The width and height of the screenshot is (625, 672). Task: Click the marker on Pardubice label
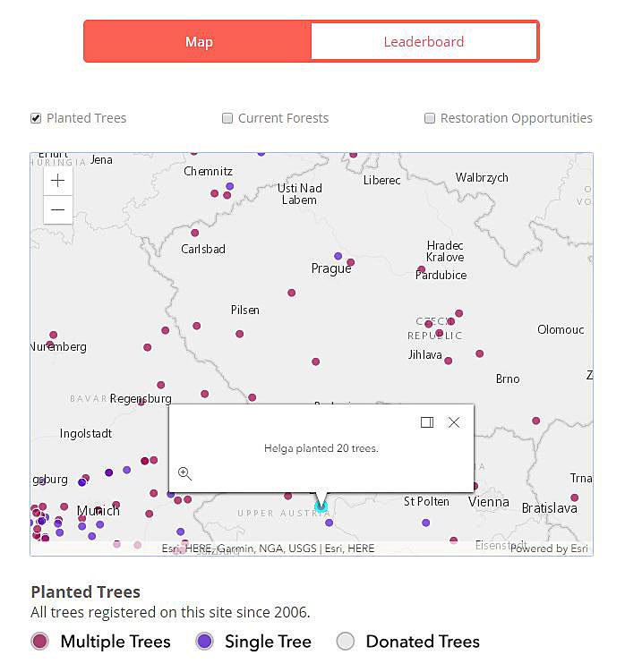421,269
